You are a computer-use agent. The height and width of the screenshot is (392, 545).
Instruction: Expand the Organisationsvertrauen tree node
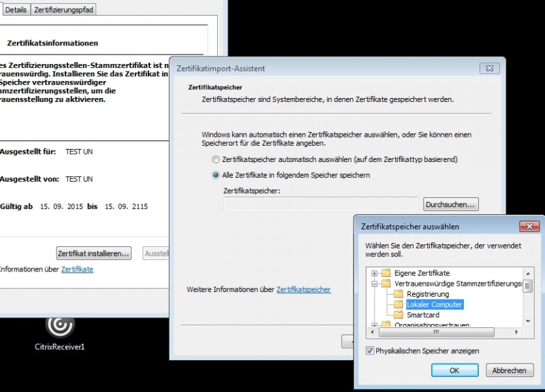pyautogui.click(x=375, y=325)
